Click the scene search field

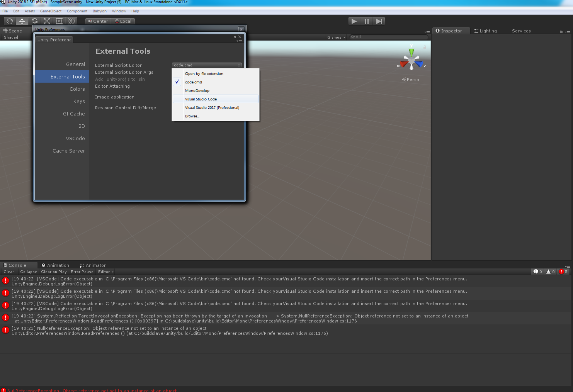pyautogui.click(x=389, y=37)
